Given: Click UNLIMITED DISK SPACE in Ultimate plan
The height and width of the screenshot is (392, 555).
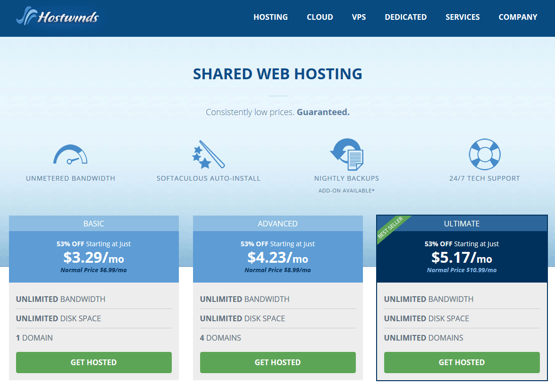Looking at the screenshot, I should (427, 318).
